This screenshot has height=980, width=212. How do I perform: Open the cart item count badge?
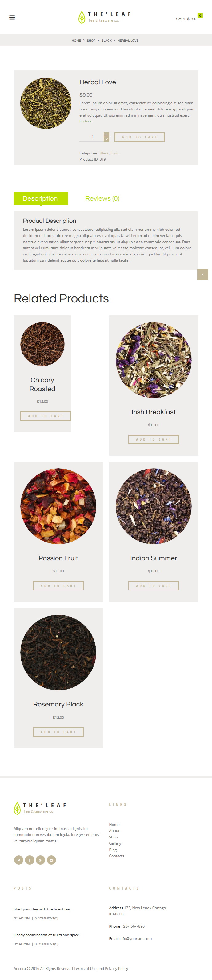point(200,16)
